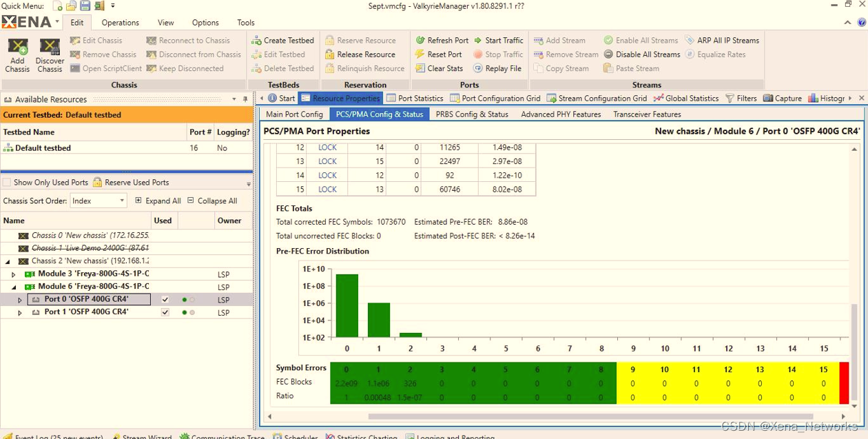Pin the Available Resources panel

245,99
